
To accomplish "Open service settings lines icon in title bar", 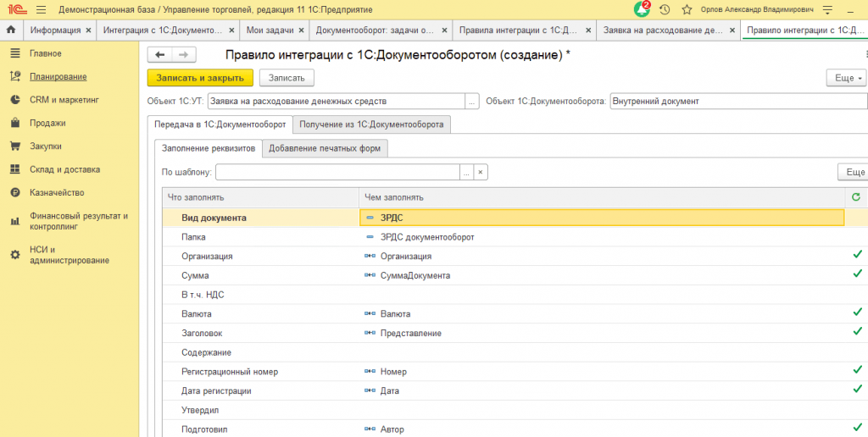I will [x=828, y=10].
